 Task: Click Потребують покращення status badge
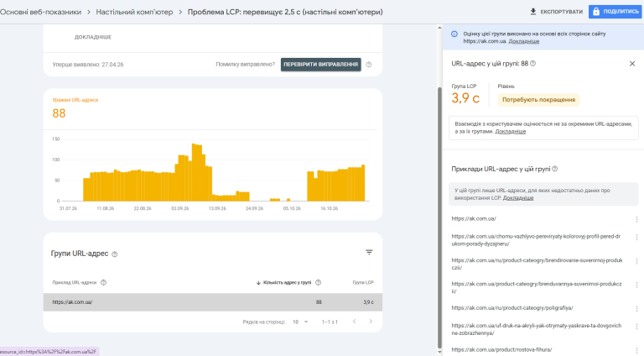[538, 100]
